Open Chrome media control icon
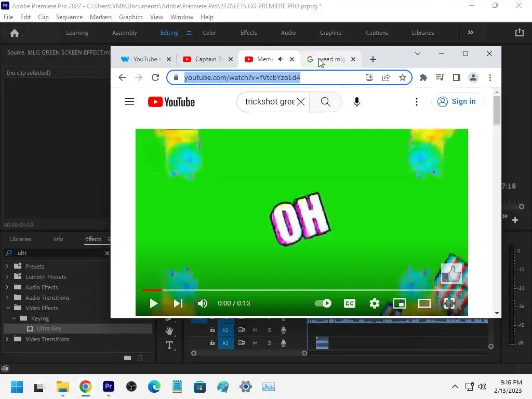 440,78
